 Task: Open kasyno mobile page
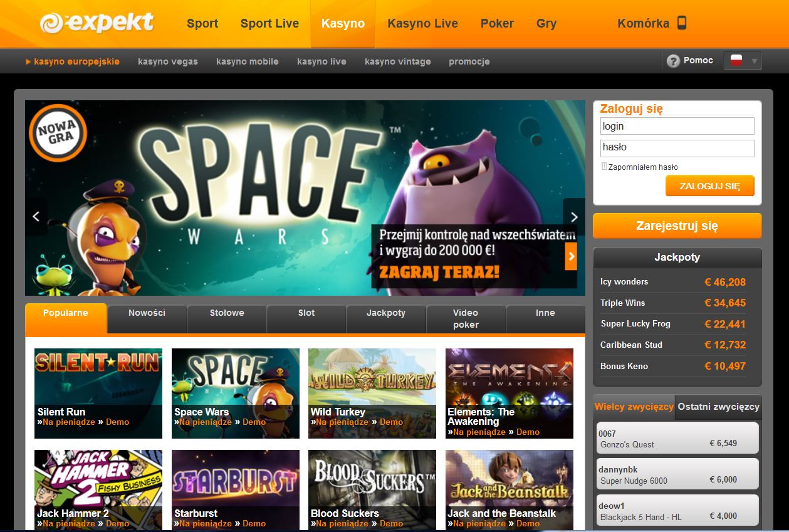point(248,61)
